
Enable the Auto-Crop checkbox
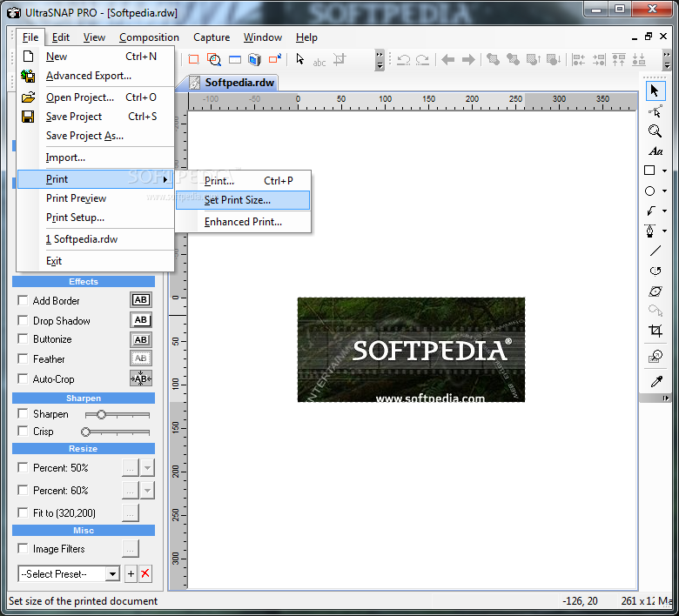click(23, 378)
